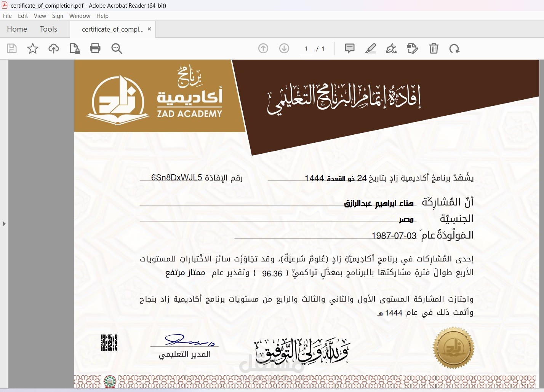
Task: Open the Fill & Sign pen tool
Action: pyautogui.click(x=391, y=48)
